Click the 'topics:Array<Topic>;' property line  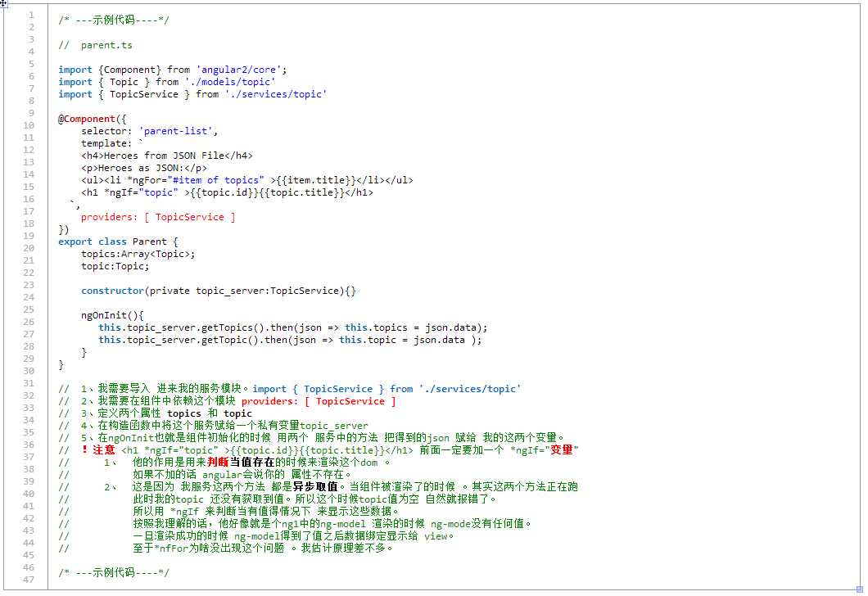pos(138,254)
